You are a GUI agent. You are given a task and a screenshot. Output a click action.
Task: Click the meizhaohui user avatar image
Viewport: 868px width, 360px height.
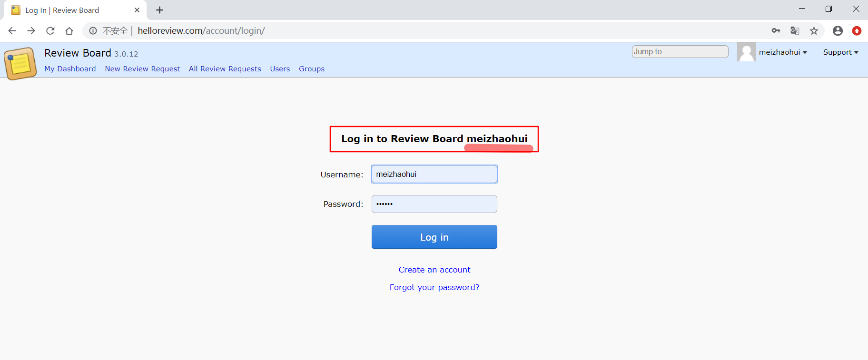click(x=747, y=52)
